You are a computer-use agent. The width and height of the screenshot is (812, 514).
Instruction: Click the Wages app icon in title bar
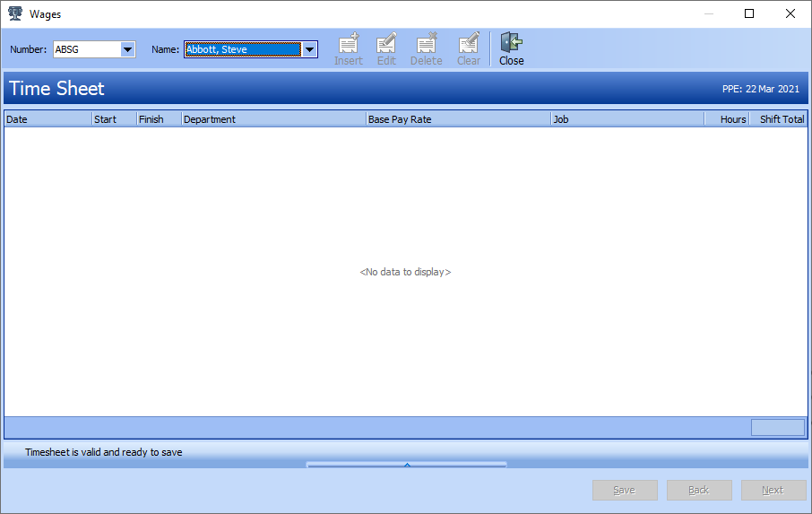(x=15, y=13)
